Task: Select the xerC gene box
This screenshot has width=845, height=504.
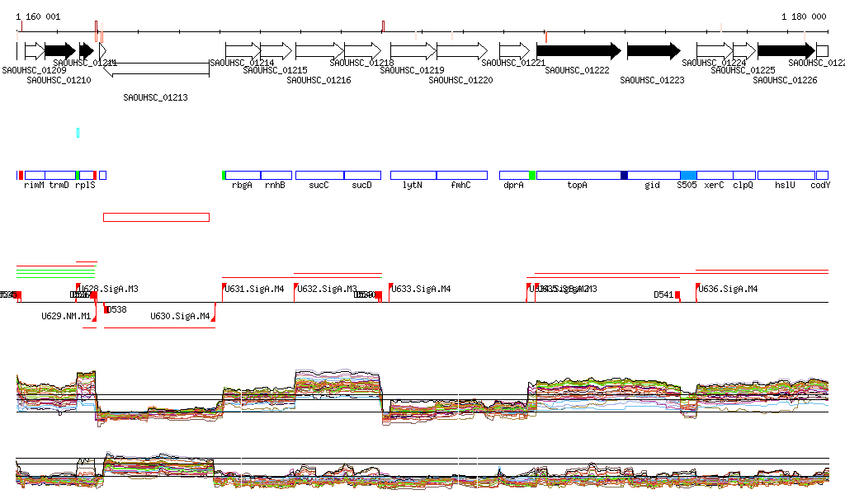Action: [x=715, y=175]
